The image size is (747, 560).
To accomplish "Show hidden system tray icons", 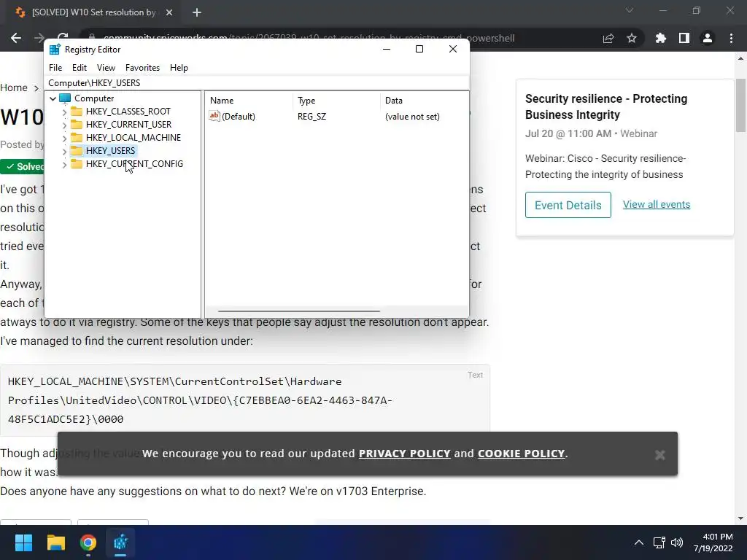I will [639, 542].
